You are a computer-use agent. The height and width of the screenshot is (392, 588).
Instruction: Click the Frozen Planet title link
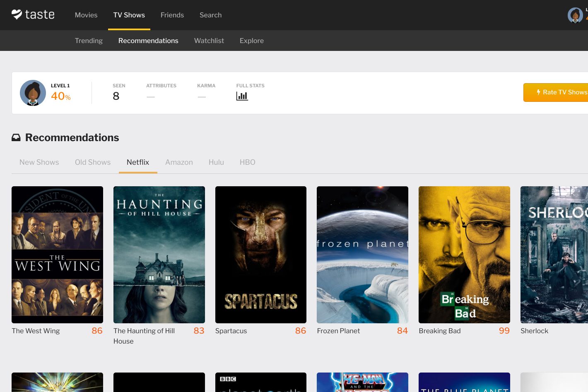pyautogui.click(x=338, y=331)
